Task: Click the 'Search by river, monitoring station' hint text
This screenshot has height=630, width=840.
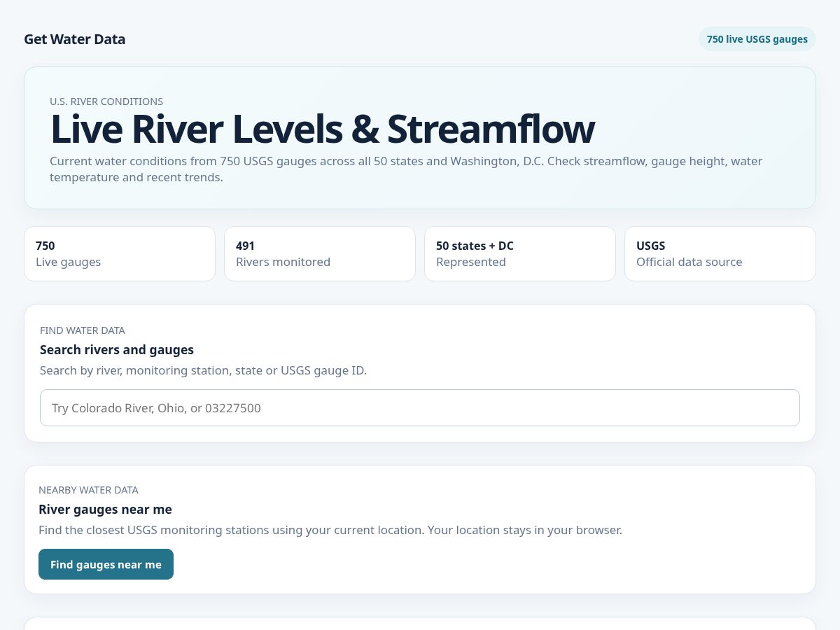Action: click(x=203, y=370)
